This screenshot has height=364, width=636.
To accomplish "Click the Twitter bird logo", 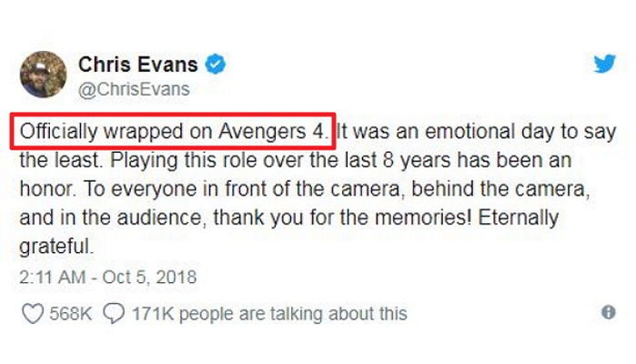I will click(605, 65).
